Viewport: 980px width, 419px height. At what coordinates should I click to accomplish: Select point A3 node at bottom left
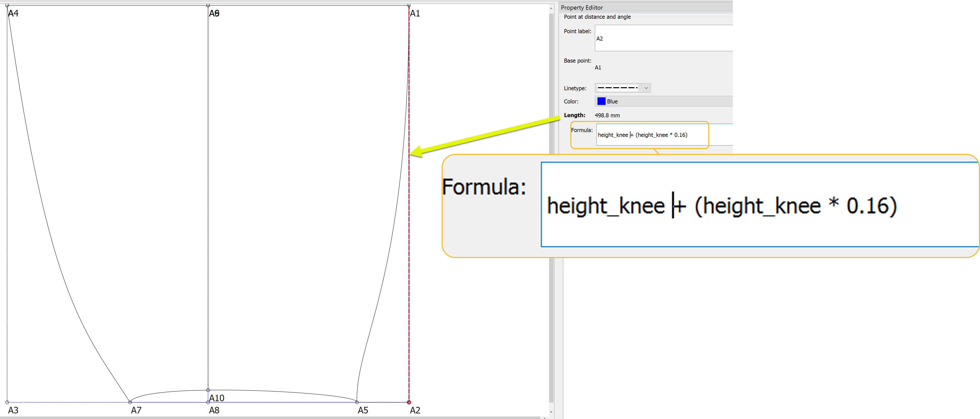pyautogui.click(x=7, y=402)
